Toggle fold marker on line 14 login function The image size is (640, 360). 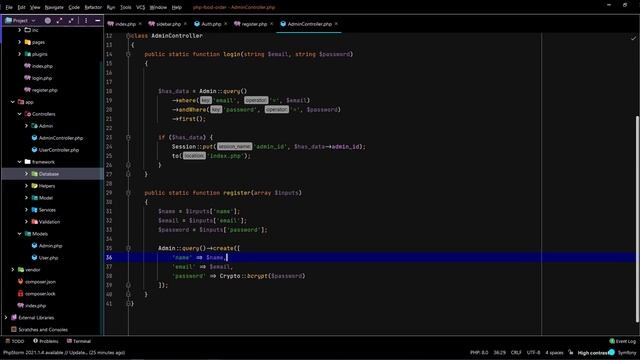128,54
